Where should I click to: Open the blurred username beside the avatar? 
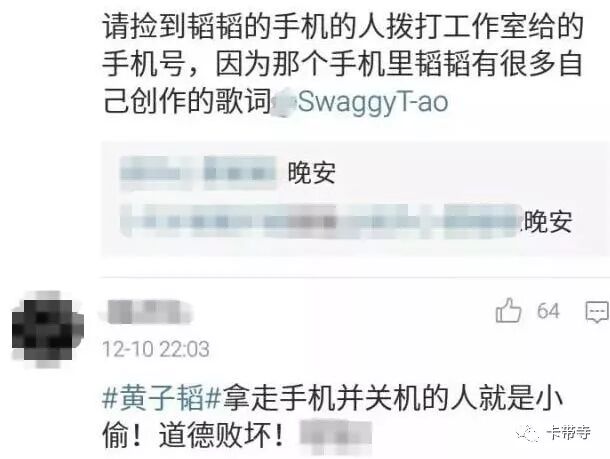point(148,311)
